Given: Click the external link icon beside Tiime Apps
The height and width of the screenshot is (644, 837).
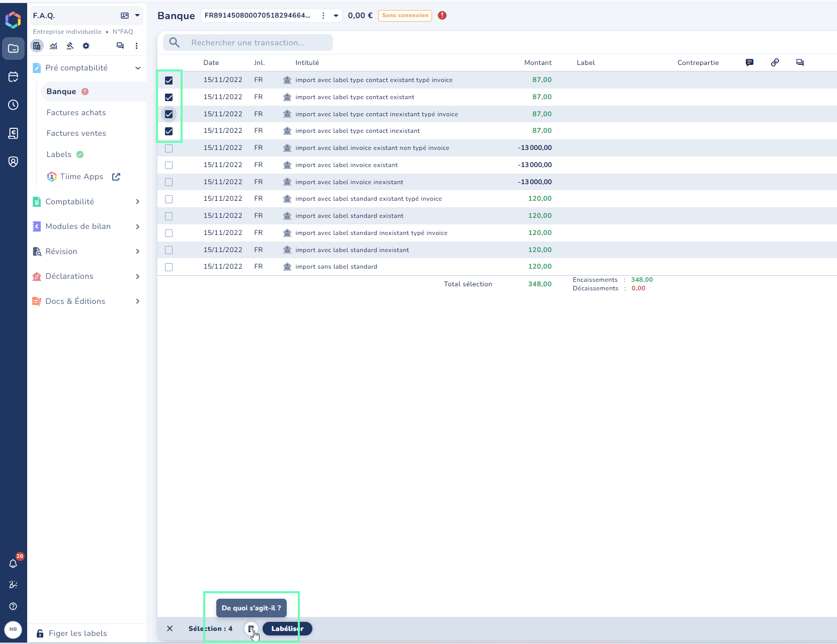Looking at the screenshot, I should 116,177.
